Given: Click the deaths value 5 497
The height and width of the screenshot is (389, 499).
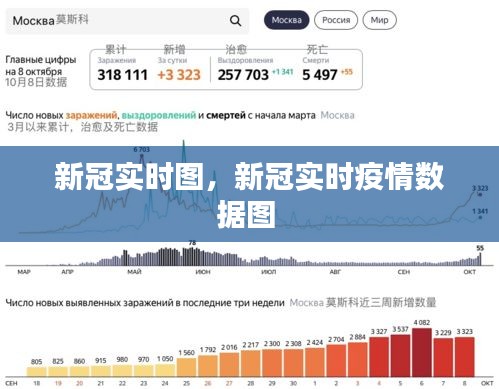Looking at the screenshot, I should [319, 75].
